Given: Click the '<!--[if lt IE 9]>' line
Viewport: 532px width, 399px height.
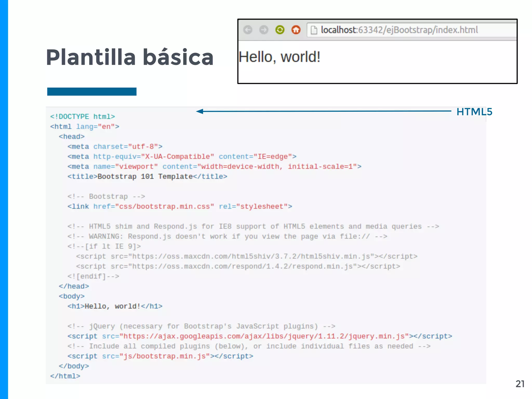Looking at the screenshot, I should point(104,247).
